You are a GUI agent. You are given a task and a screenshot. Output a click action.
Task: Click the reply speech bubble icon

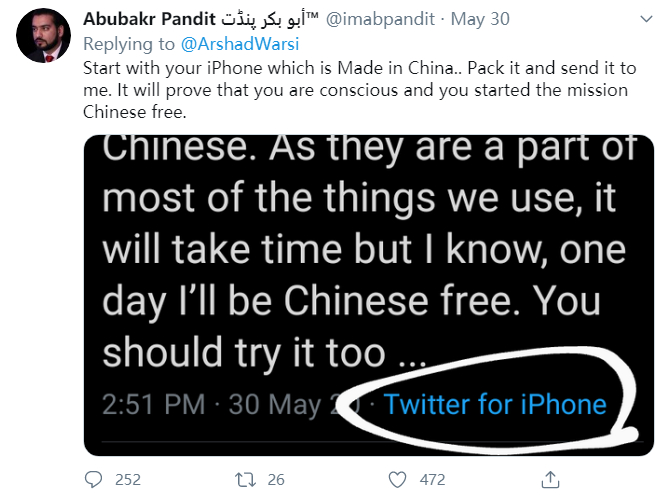click(x=96, y=479)
